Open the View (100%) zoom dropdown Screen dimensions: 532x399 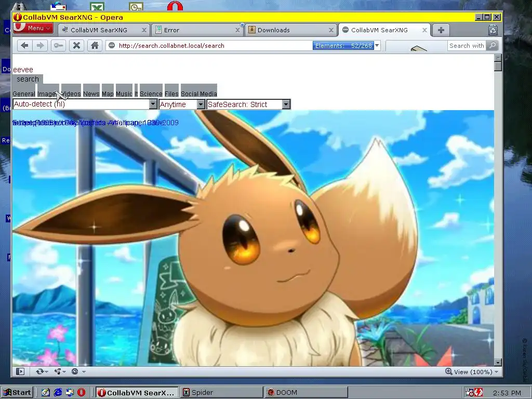point(472,372)
